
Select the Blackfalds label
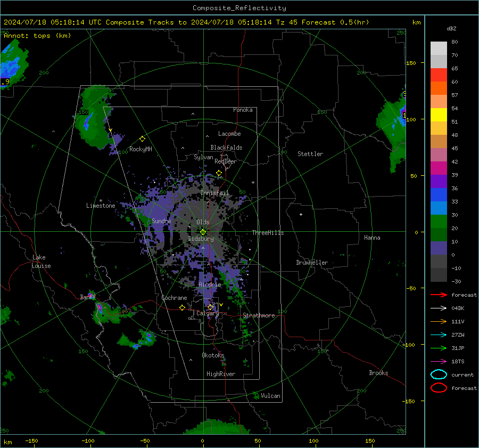pos(226,148)
